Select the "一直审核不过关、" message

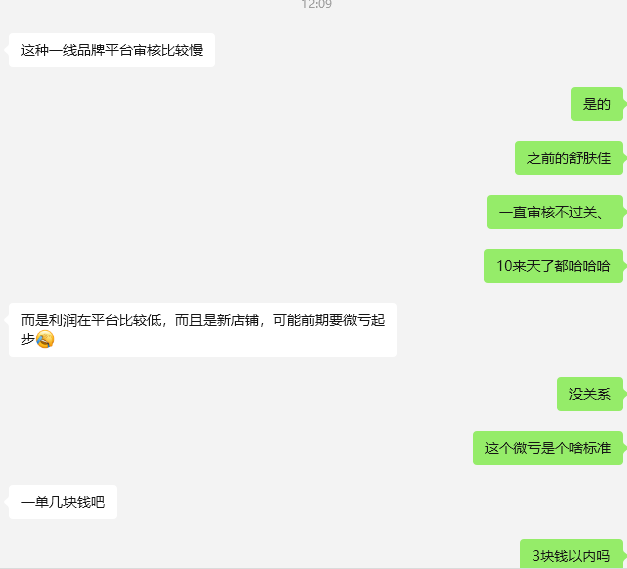click(x=555, y=212)
